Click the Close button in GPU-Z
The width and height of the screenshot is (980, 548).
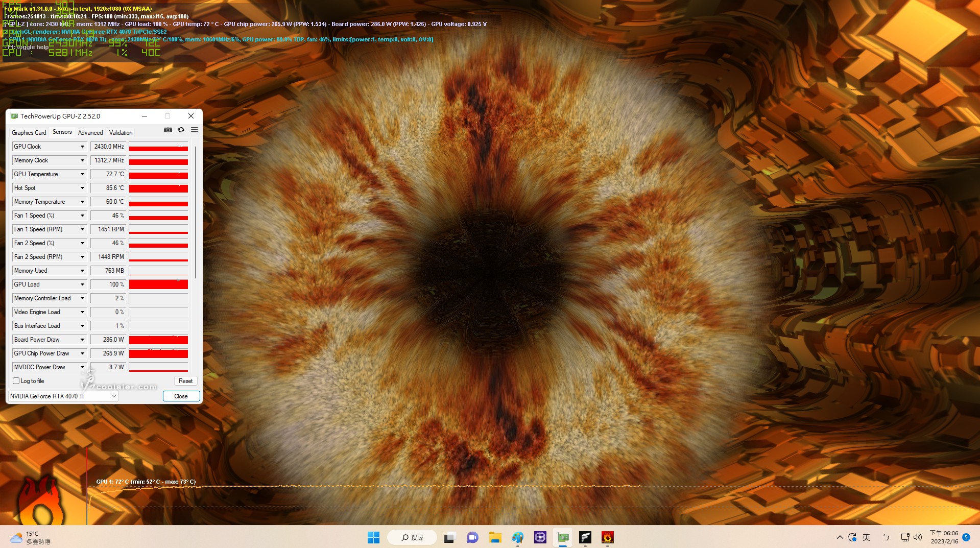(x=181, y=396)
